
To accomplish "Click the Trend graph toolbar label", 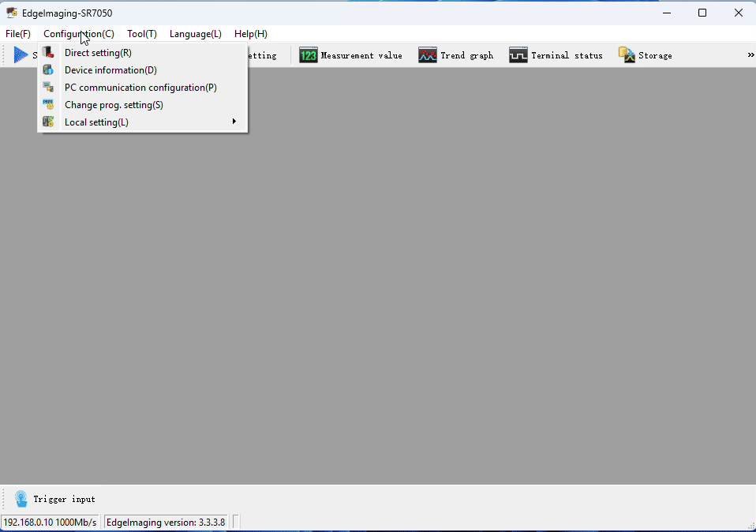I will [x=466, y=55].
